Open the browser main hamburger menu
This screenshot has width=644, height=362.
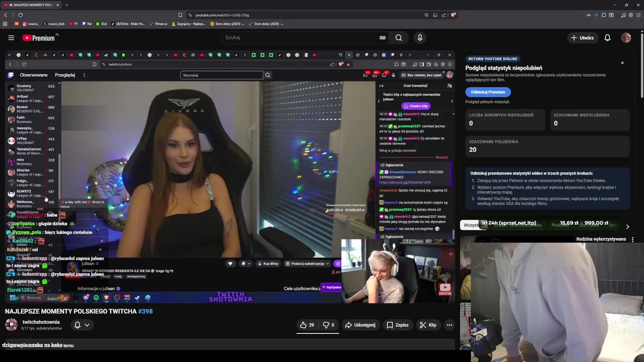[638, 15]
